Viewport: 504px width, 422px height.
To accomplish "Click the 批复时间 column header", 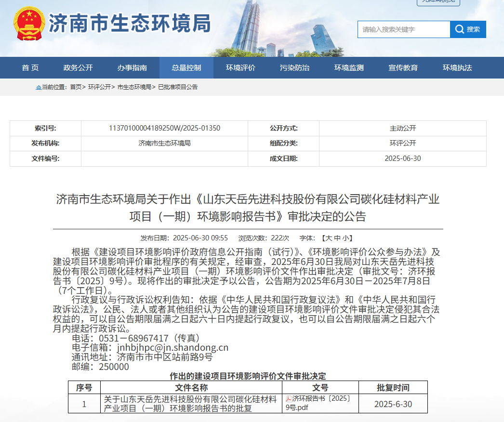I will 393,388.
